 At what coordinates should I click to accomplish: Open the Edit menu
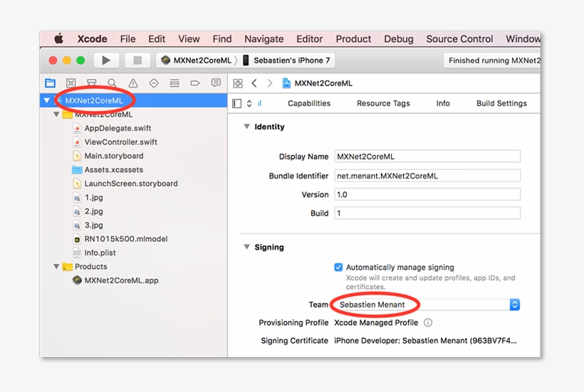point(157,39)
